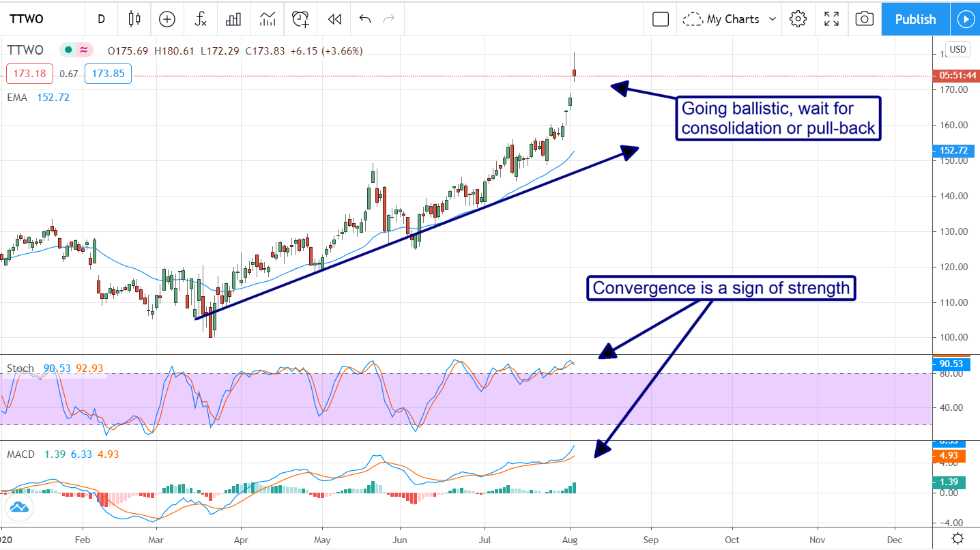This screenshot has height=550, width=980.
Task: Undo the last chart action
Action: (x=365, y=19)
